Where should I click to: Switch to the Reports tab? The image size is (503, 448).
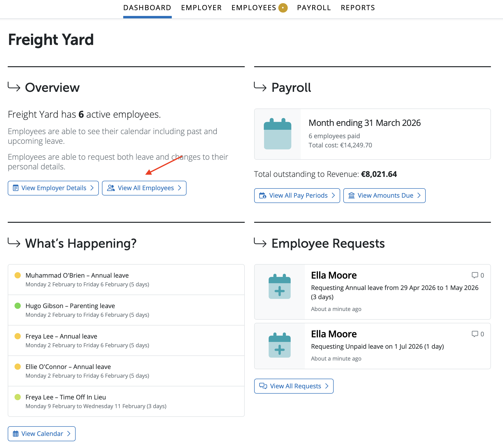tap(358, 8)
